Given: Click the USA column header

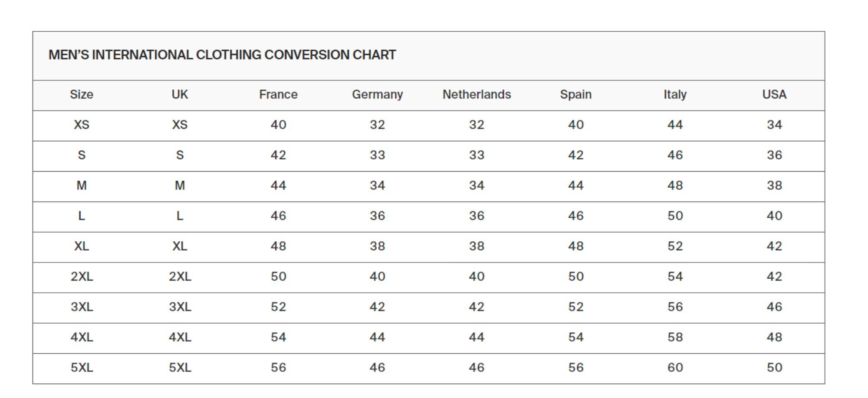Looking at the screenshot, I should point(774,94).
